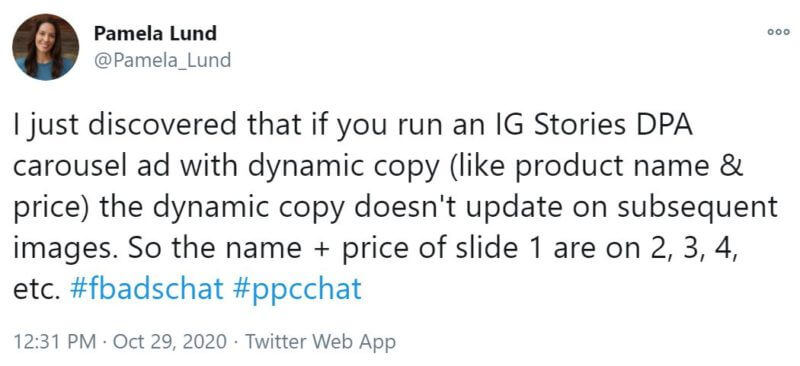Click the numbers '2, 3, 4,' in tweet
The width and height of the screenshot is (800, 366).
(x=683, y=249)
